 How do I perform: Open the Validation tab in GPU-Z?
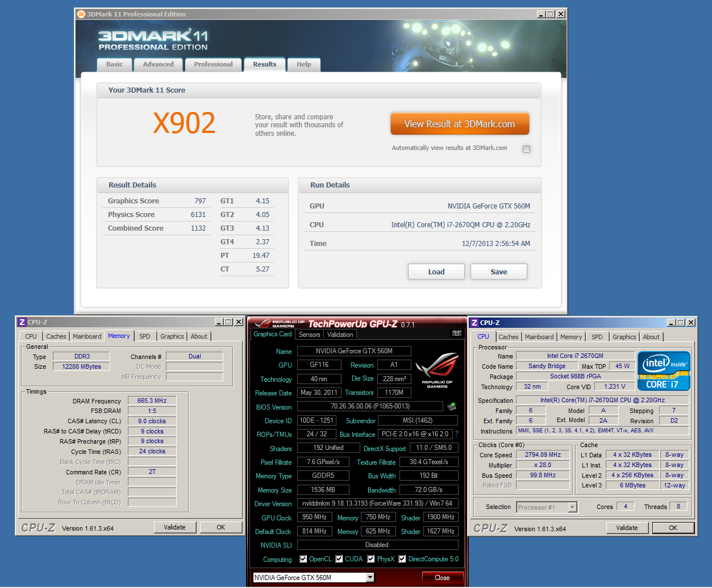click(x=340, y=335)
